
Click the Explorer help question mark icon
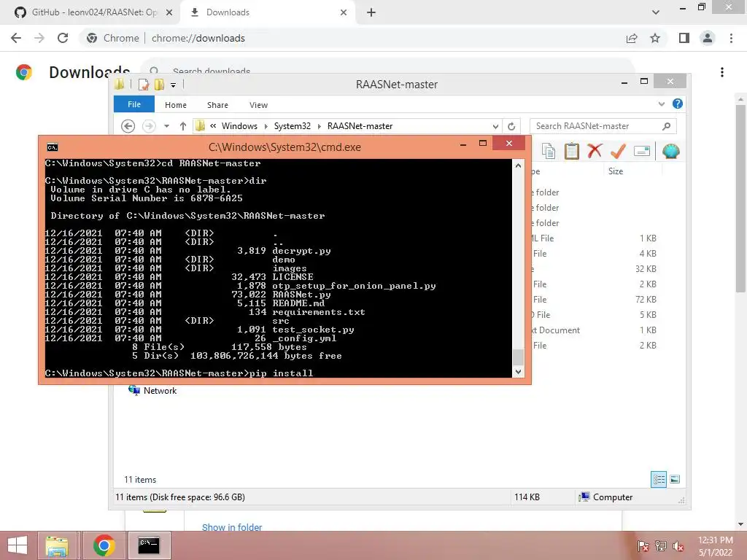(678, 104)
